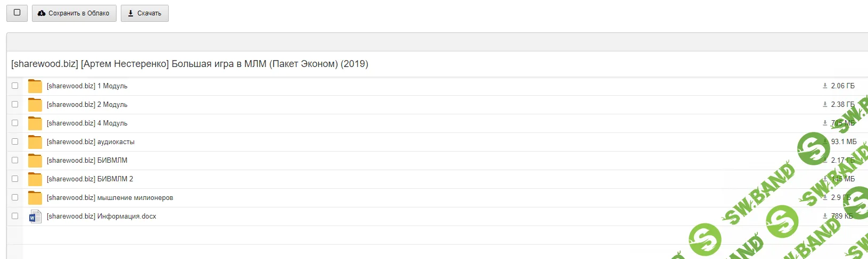This screenshot has height=259, width=868.
Task: Click the download icon next to 2.06 ГБ
Action: [x=825, y=86]
